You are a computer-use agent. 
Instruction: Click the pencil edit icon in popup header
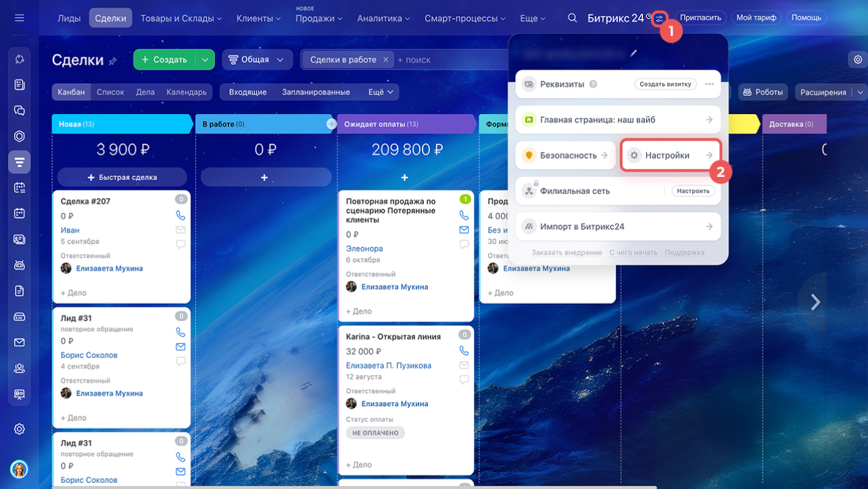[x=633, y=53]
